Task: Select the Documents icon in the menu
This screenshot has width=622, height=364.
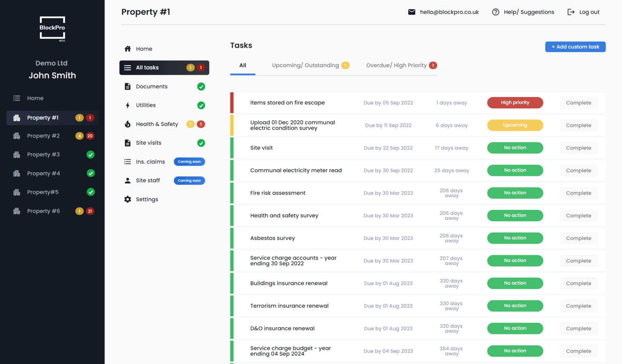Action: [127, 86]
